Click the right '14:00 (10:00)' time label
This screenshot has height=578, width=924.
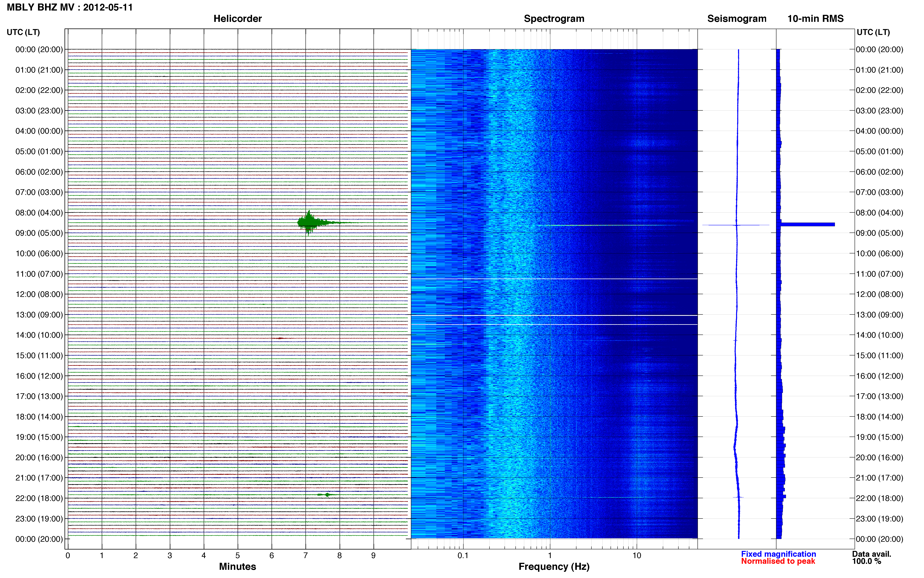click(x=879, y=335)
